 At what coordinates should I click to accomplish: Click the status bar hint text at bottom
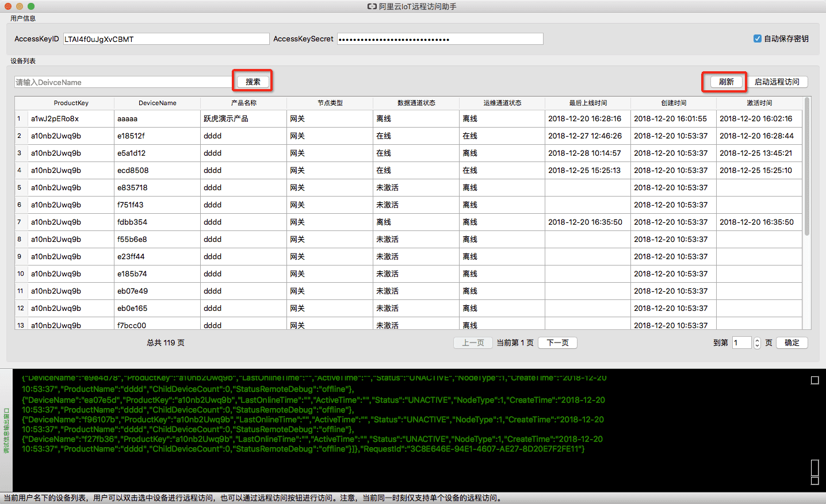point(253,498)
